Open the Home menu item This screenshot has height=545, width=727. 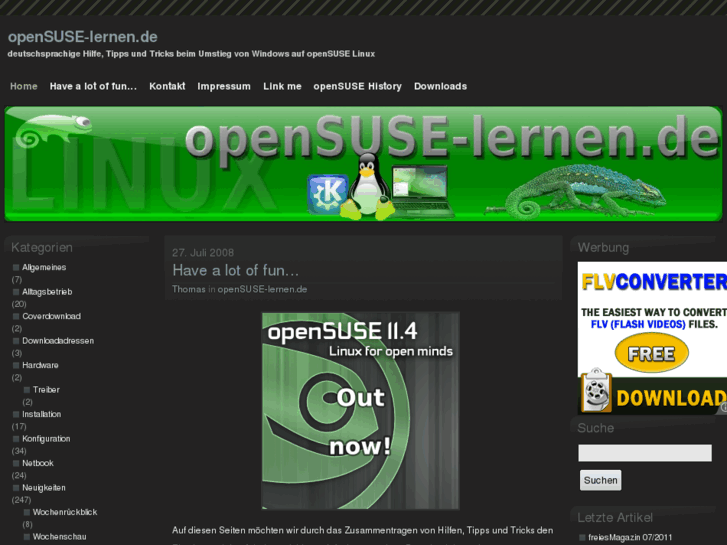click(x=24, y=86)
